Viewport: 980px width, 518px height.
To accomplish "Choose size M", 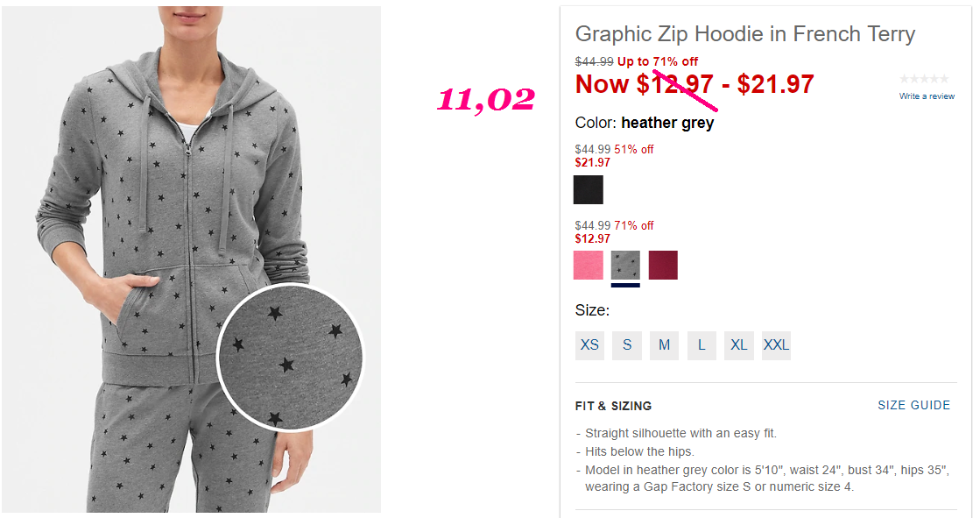I will coord(665,345).
